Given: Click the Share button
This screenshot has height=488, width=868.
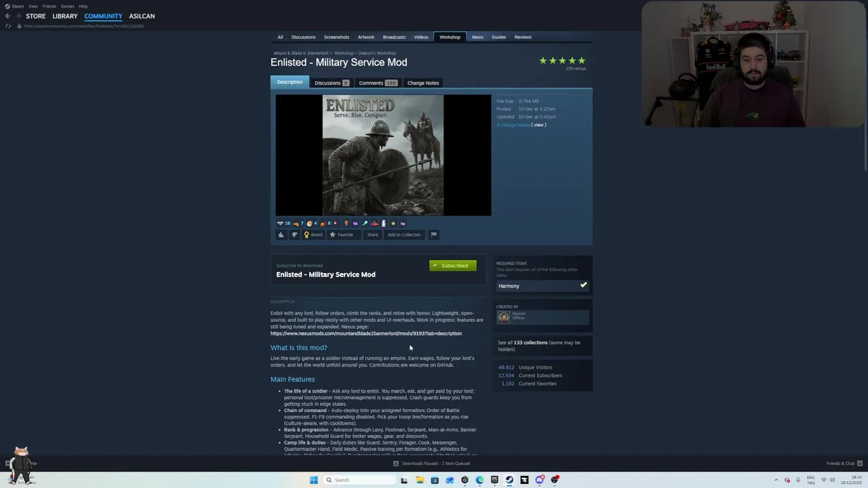Looking at the screenshot, I should coord(372,235).
